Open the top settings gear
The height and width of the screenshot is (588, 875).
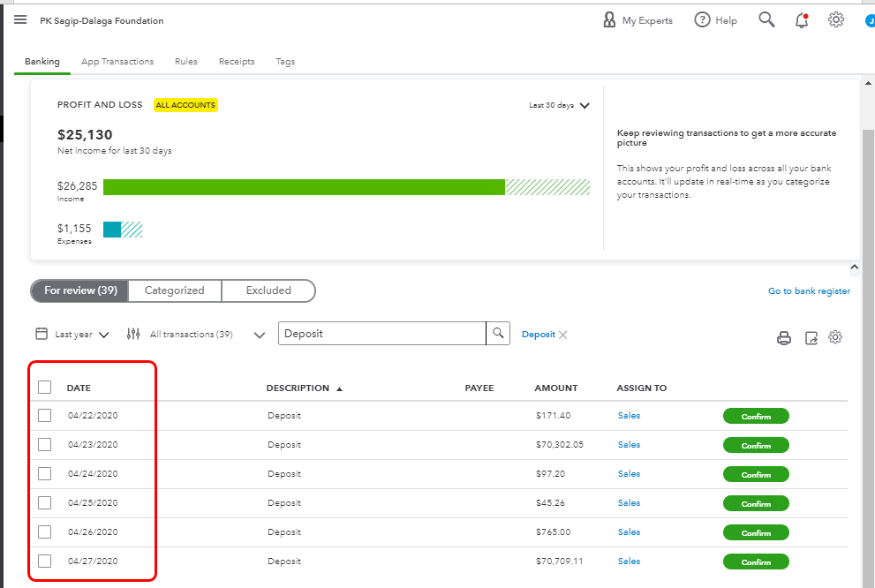836,20
